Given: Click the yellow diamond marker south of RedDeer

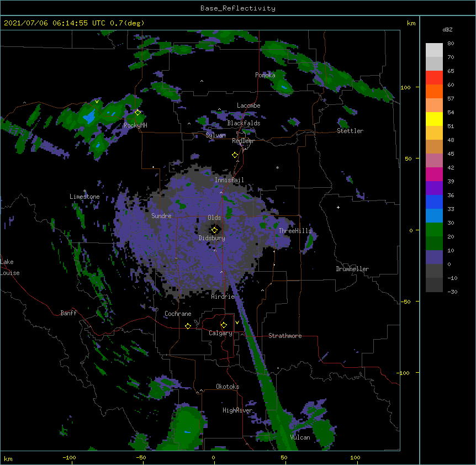Looking at the screenshot, I should 235,155.
